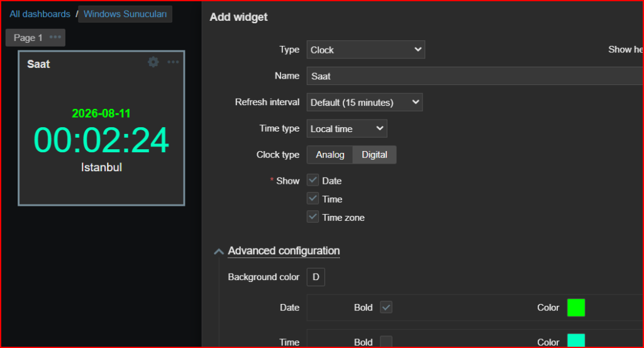Image resolution: width=644 pixels, height=348 pixels.
Task: Toggle the Show Time zone checkbox
Action: point(313,217)
